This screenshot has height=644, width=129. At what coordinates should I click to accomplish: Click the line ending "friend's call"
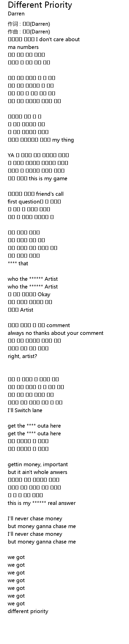pyautogui.click(x=36, y=194)
